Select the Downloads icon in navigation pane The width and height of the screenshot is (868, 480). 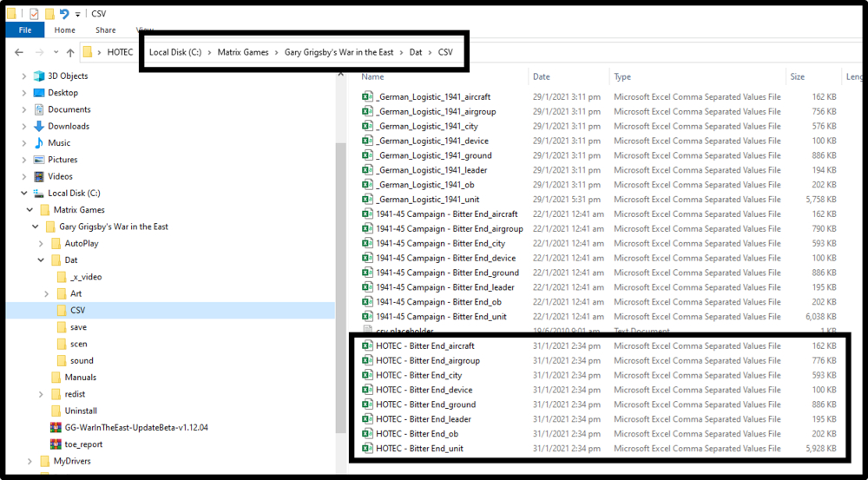[39, 126]
